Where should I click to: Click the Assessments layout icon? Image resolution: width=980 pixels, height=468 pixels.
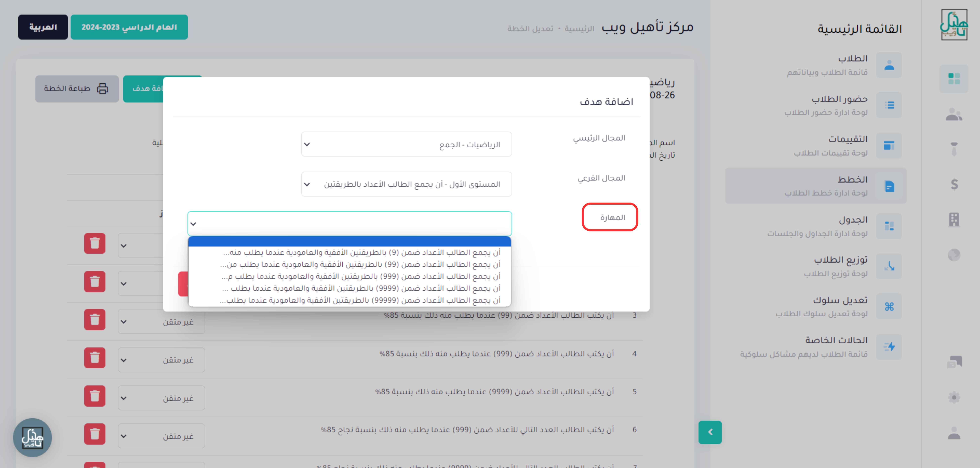[x=889, y=146]
